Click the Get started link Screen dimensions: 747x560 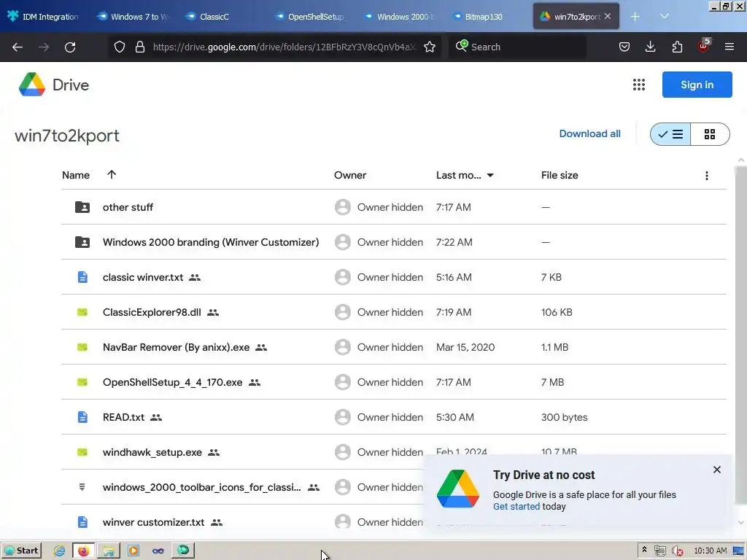[516, 506]
